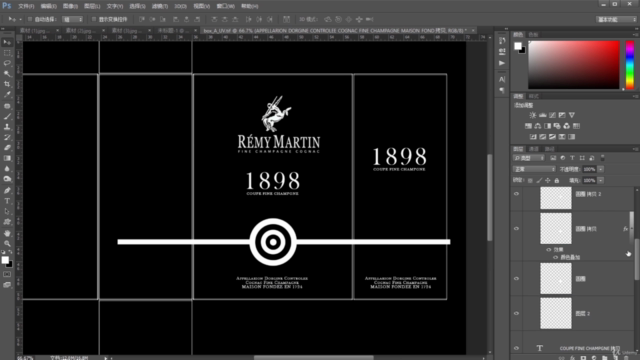The image size is (640, 360).
Task: Add a Brightness/Contrast adjustment
Action: coord(533,115)
